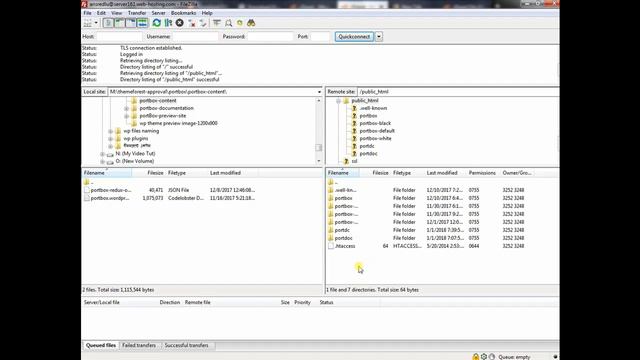The image size is (640, 360).
Task: Open the Site Manager dropdown arrow
Action: click(96, 23)
